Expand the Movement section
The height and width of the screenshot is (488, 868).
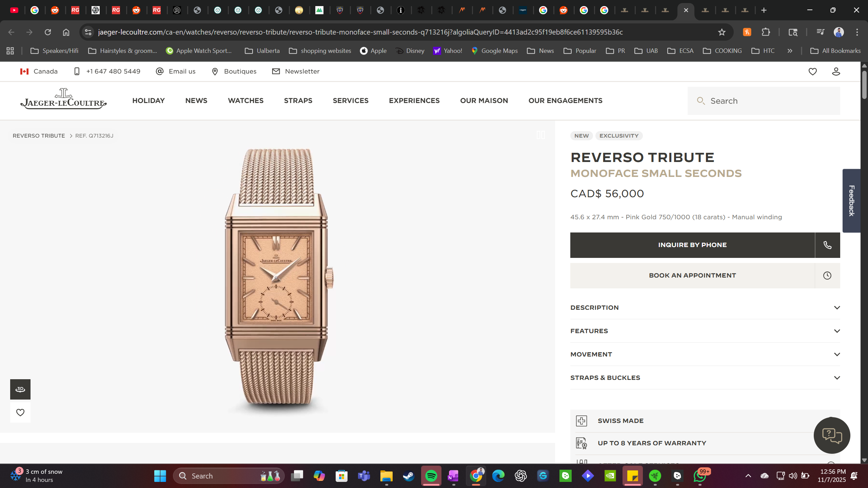[705, 354]
